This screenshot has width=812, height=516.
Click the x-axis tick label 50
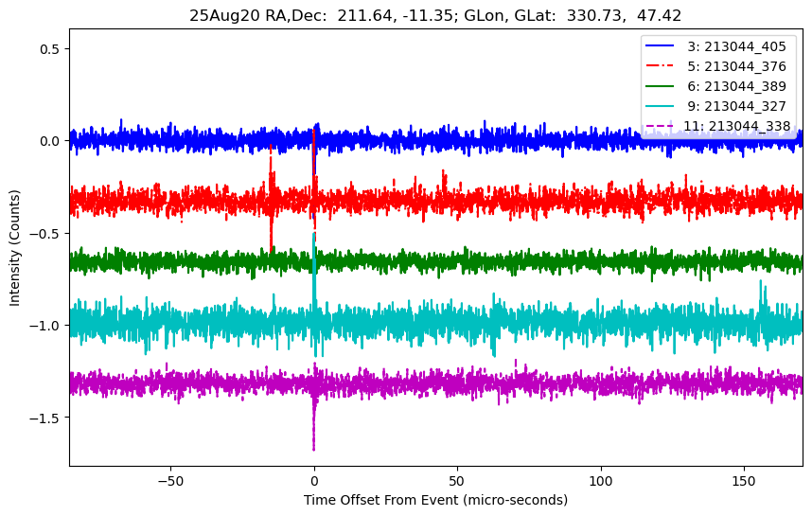click(x=457, y=481)
